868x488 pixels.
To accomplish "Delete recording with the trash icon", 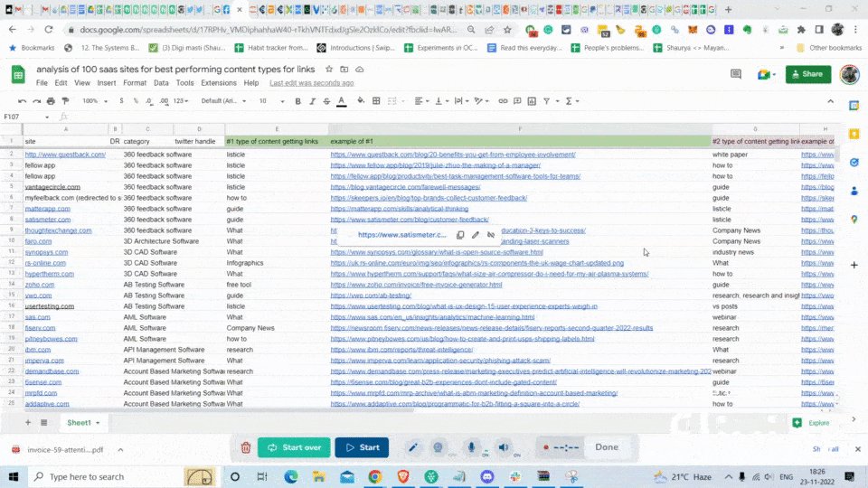I will tap(246, 447).
